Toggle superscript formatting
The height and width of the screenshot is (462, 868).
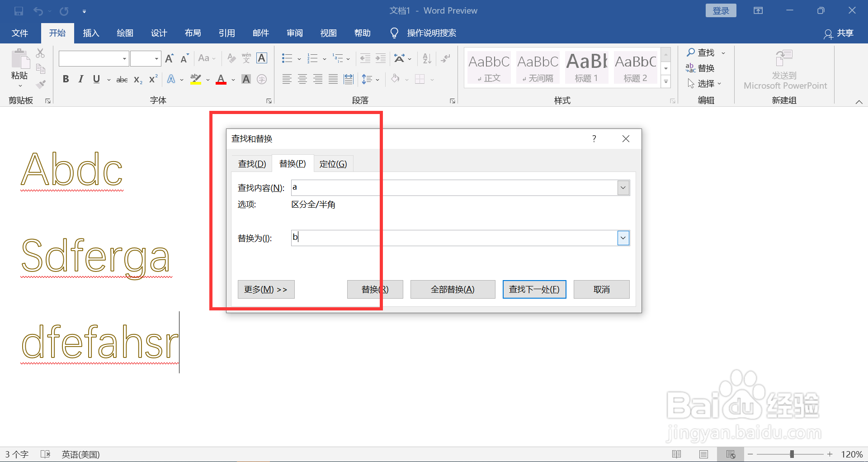pyautogui.click(x=153, y=79)
